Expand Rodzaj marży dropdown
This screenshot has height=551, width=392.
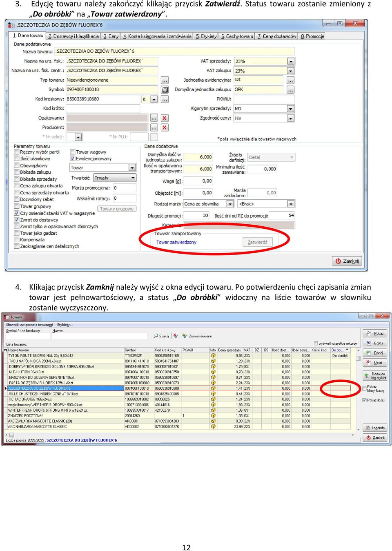[x=230, y=204]
